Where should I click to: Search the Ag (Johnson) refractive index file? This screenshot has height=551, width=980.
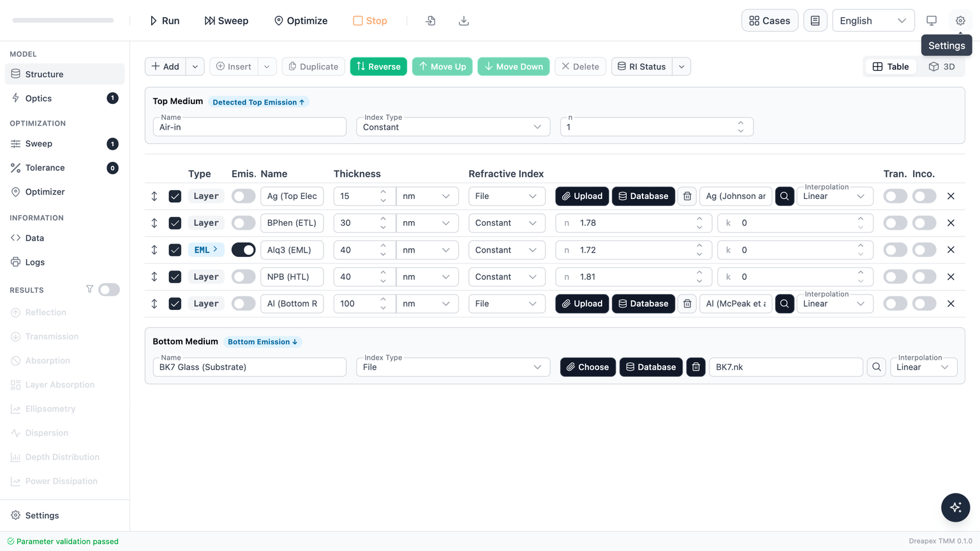[784, 196]
